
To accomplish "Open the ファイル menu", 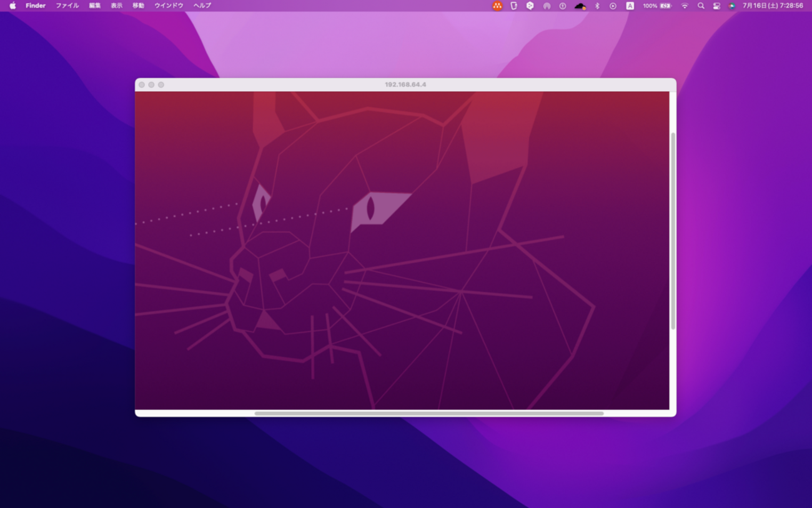I will tap(67, 6).
